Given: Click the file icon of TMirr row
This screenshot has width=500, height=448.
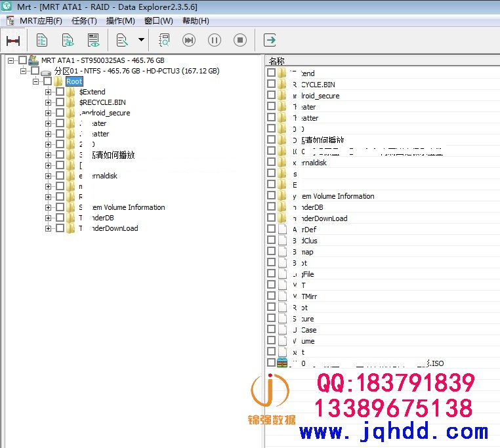Looking at the screenshot, I should [x=282, y=296].
